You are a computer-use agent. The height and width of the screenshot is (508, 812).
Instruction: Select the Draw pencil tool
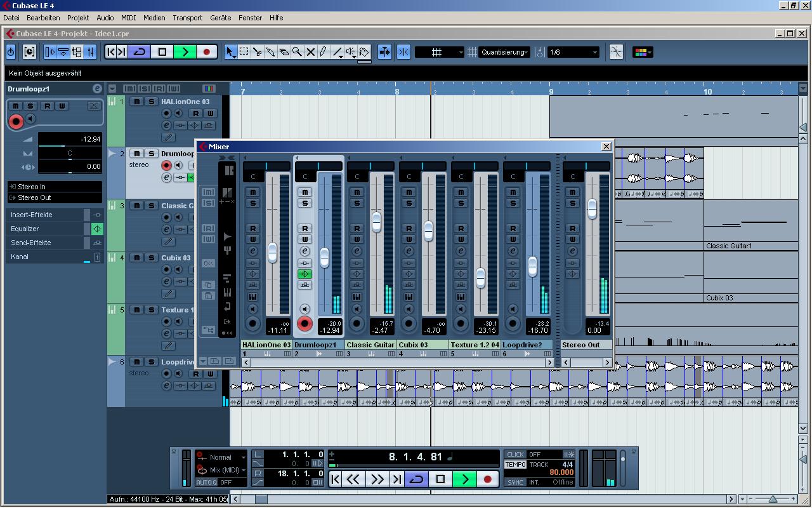coord(324,52)
